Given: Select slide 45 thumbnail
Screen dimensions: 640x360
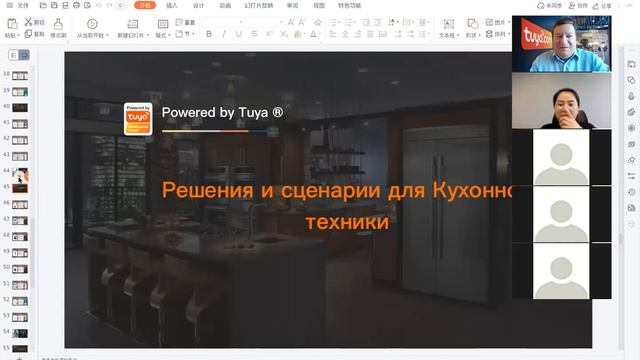Looking at the screenshot, I should (x=20, y=188).
